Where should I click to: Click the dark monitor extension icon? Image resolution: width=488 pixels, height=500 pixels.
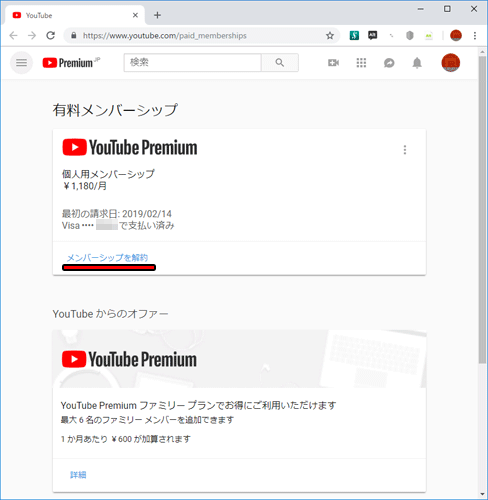(x=373, y=35)
